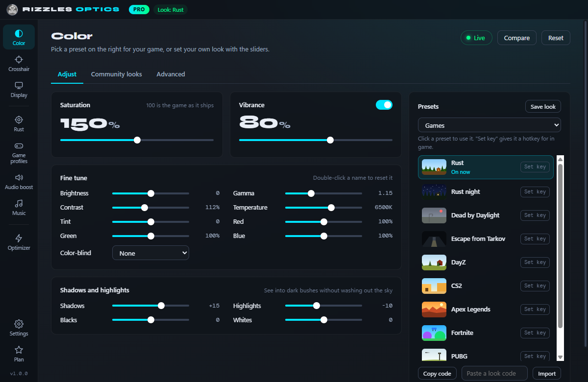Click the Highlights slider handle
This screenshot has height=382, width=588.
(317, 306)
